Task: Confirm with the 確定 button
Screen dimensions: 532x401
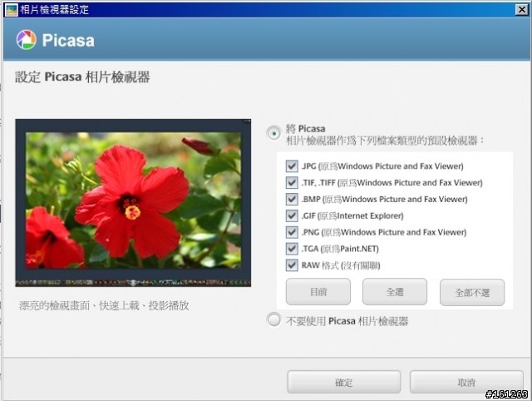Action: 344,382
